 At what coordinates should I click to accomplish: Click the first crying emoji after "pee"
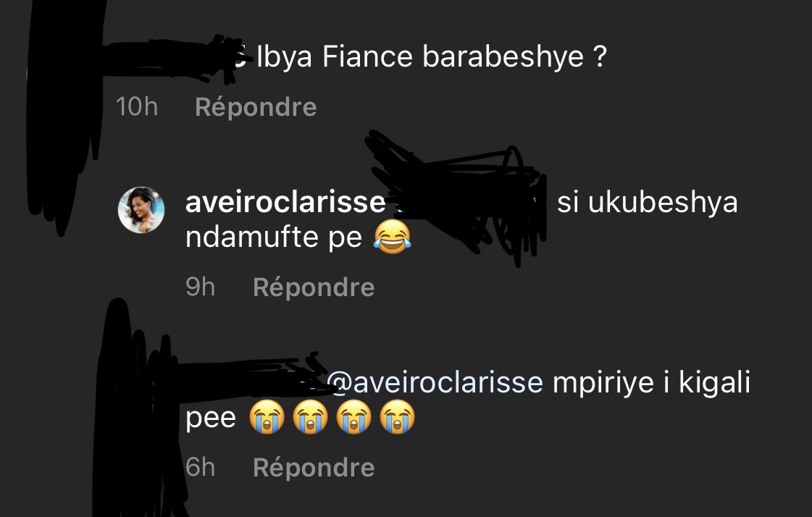(x=267, y=417)
